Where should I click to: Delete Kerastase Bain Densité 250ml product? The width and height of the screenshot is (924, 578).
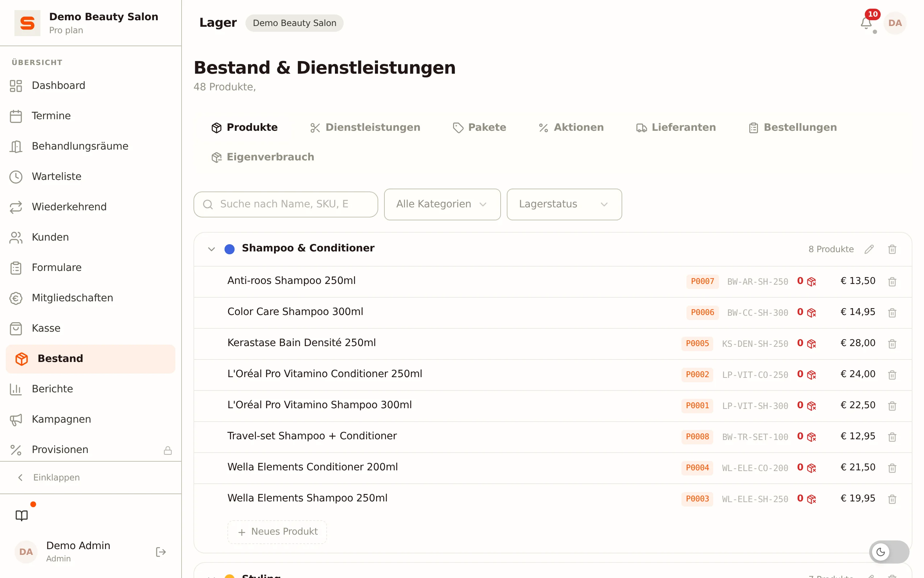(892, 344)
